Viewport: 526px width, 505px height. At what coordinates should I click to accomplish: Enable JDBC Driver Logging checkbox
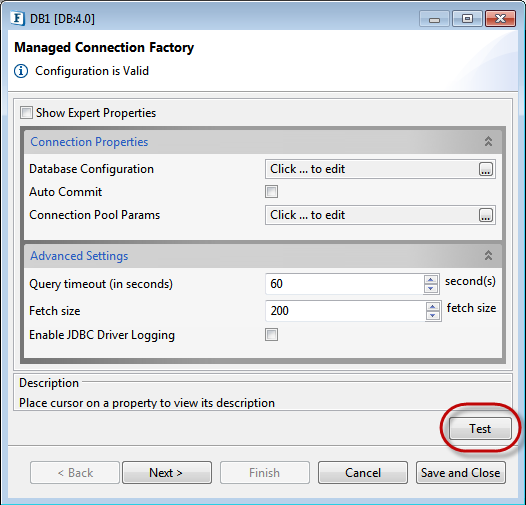tap(271, 335)
